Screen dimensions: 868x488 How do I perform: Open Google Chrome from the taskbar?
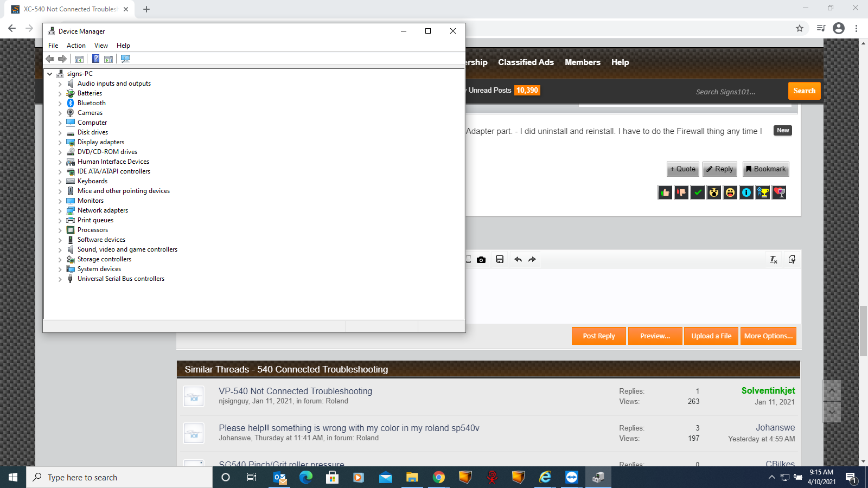click(x=439, y=477)
